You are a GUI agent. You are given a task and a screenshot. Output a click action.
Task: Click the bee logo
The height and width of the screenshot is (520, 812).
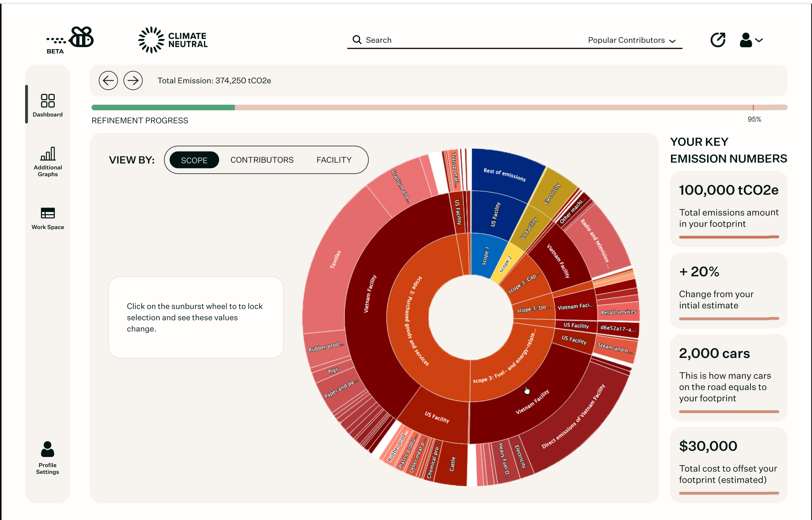(82, 38)
